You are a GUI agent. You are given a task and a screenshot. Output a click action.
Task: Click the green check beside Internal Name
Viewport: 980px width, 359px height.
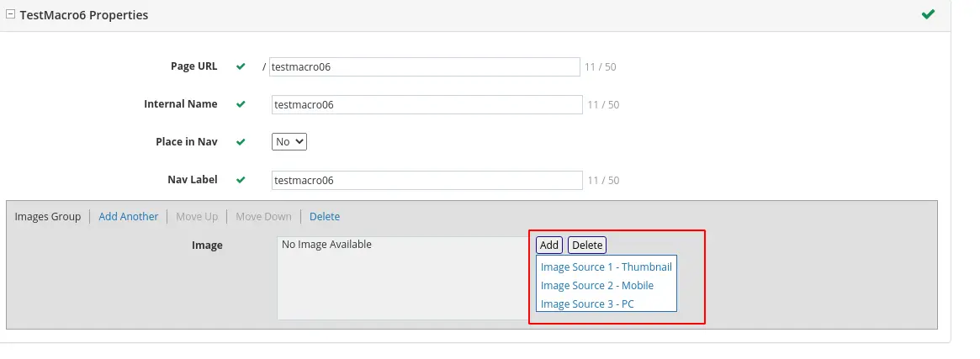(x=241, y=104)
